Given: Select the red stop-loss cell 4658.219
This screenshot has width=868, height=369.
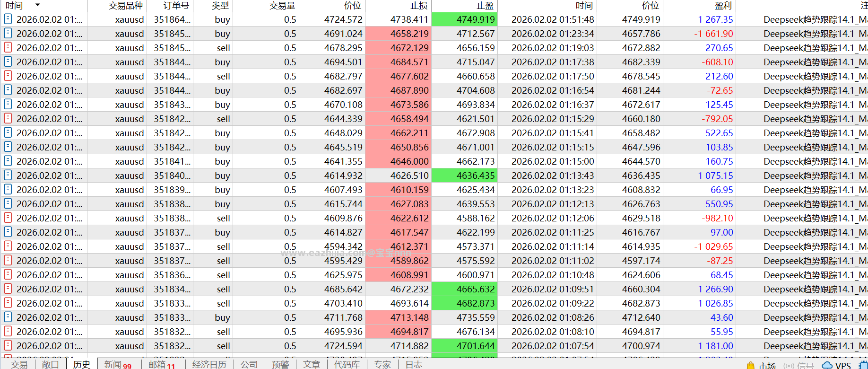Looking at the screenshot, I should click(x=398, y=34).
